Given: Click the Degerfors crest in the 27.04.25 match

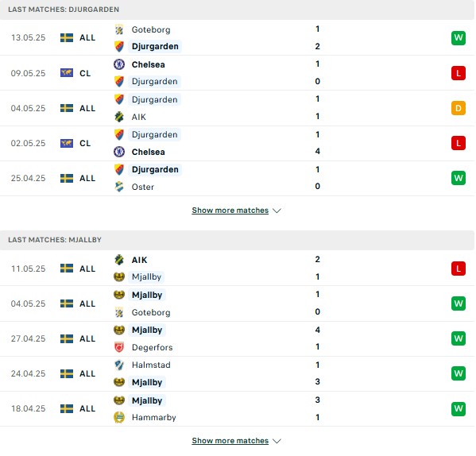Looking at the screenshot, I should [119, 347].
